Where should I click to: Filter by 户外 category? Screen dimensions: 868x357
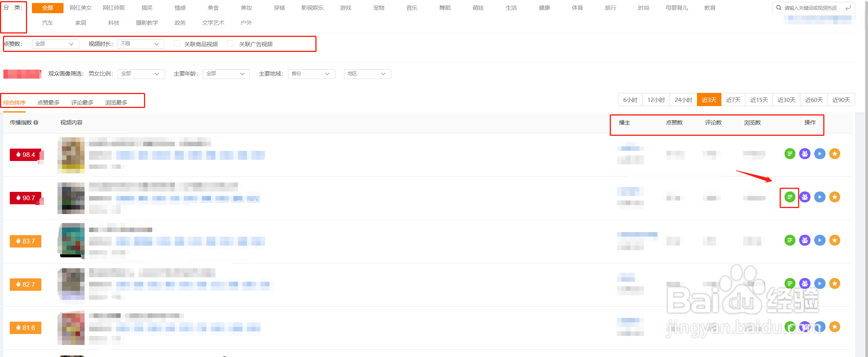pos(246,23)
